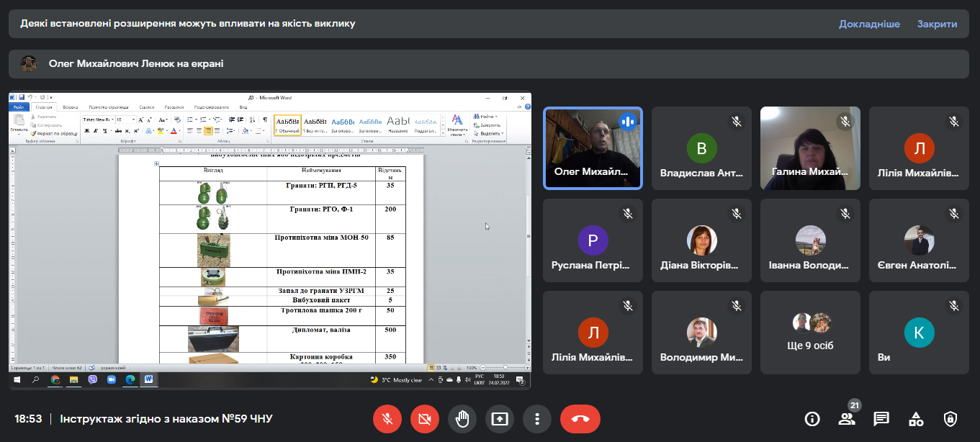
Task: Raise your hand in the meeting
Action: 462,419
